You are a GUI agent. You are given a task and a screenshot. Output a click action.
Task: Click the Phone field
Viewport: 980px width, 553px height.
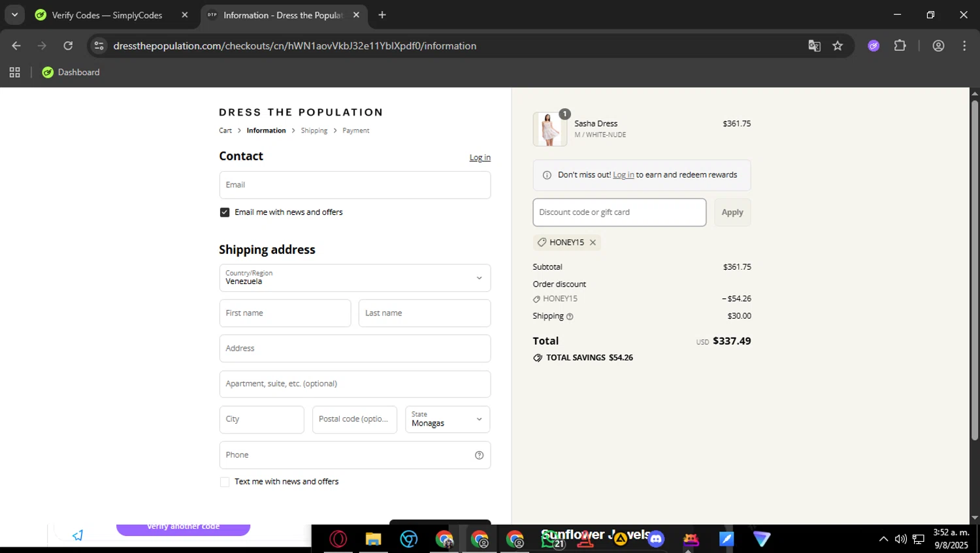(355, 455)
